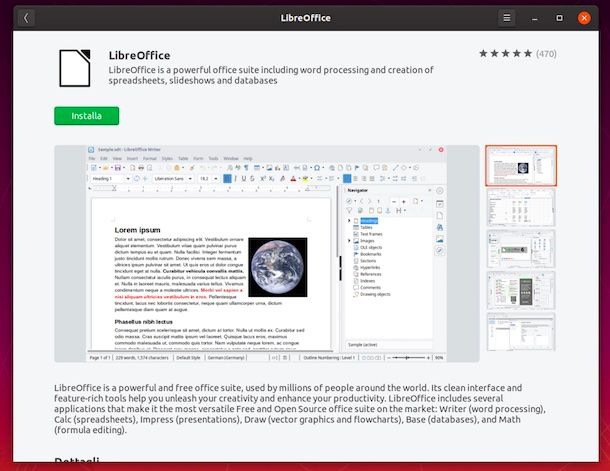The height and width of the screenshot is (471, 610).
Task: Maximize the software store window
Action: point(559,18)
